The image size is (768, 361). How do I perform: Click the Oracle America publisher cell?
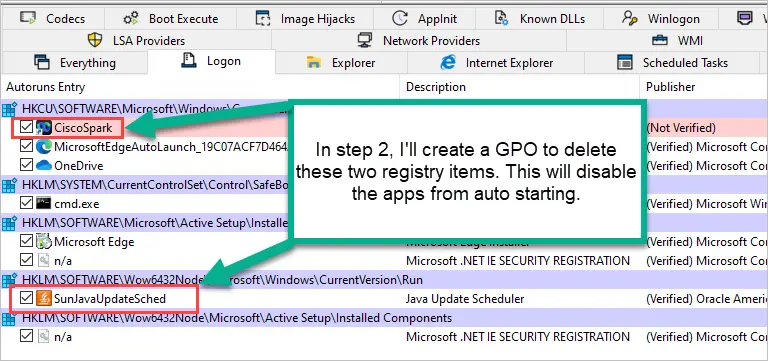pos(706,299)
